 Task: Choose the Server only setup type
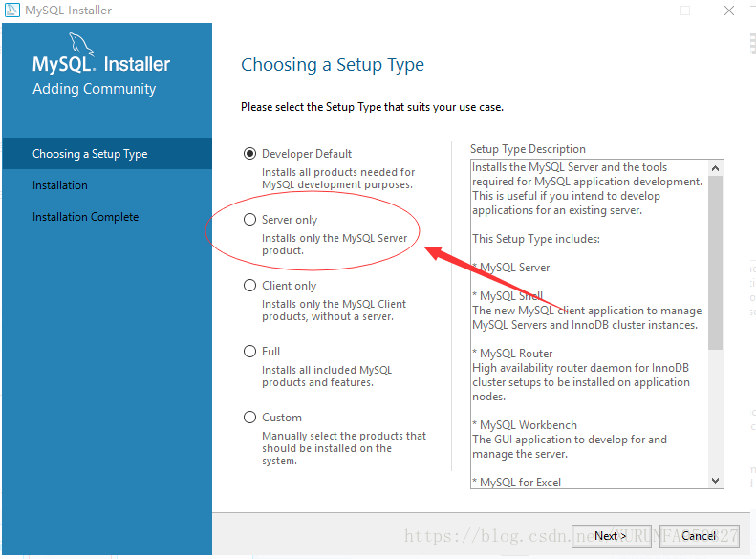tap(249, 220)
